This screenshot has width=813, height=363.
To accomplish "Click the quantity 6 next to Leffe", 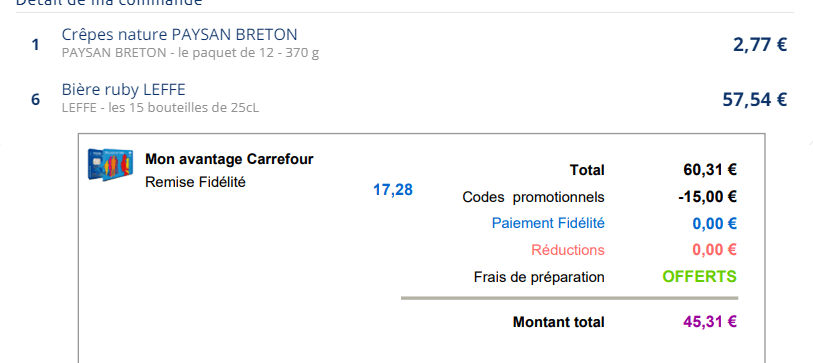I will pyautogui.click(x=35, y=100).
